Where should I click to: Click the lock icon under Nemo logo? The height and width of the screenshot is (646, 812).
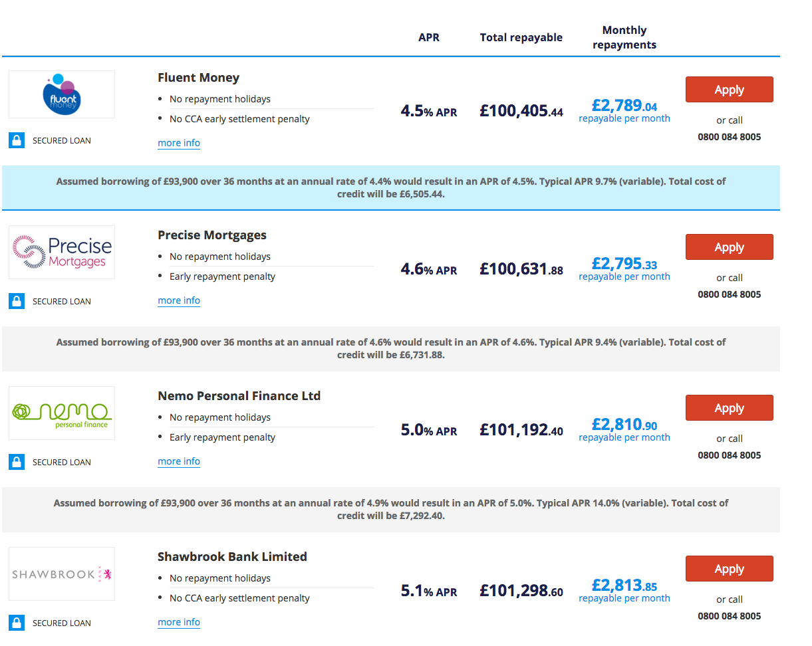tap(17, 462)
